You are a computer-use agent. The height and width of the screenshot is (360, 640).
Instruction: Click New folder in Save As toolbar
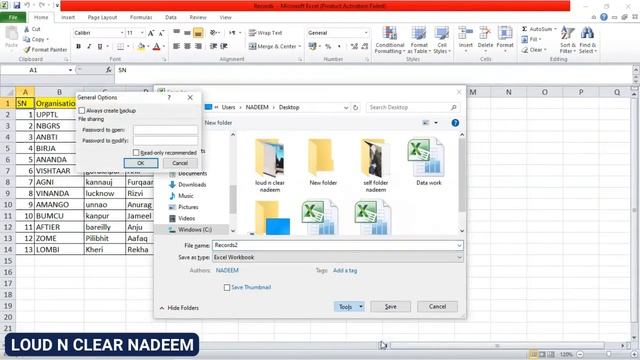tap(218, 123)
